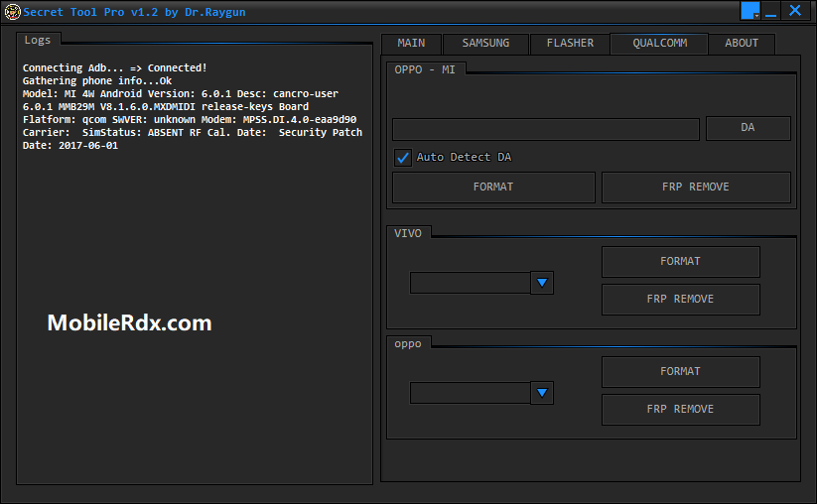Click the VIVO model combo box field
817x504 pixels.
tap(470, 283)
